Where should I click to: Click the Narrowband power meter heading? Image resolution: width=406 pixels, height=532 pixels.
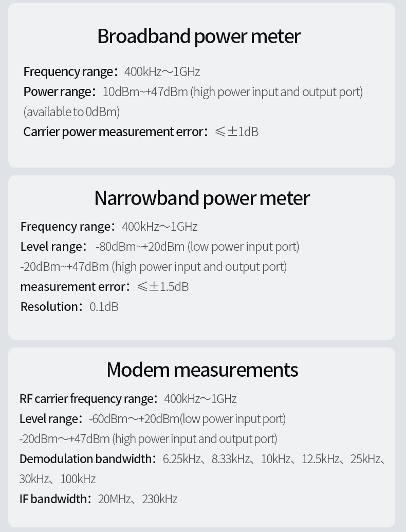(202, 198)
